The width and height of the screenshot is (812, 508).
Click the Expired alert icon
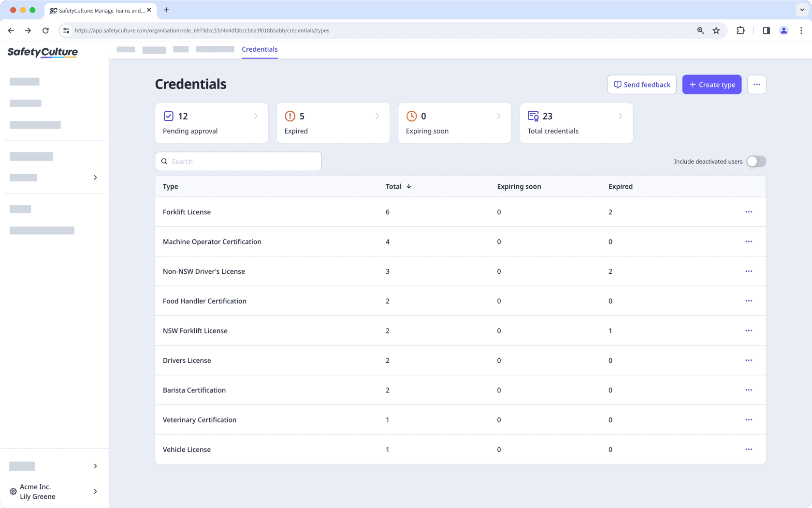[290, 116]
